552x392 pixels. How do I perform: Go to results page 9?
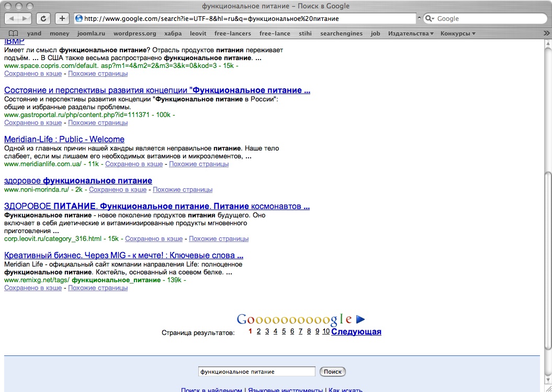pos(317,331)
